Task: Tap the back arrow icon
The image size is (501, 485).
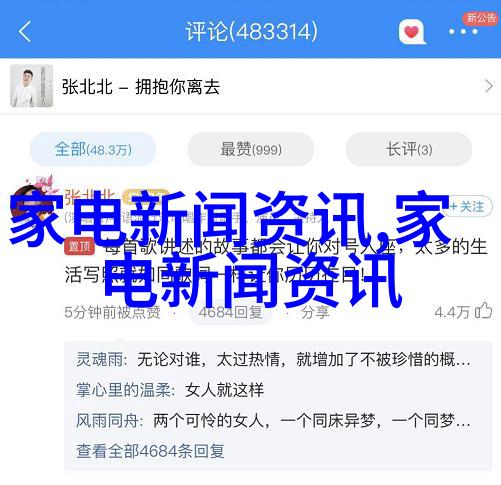Action: 25,32
